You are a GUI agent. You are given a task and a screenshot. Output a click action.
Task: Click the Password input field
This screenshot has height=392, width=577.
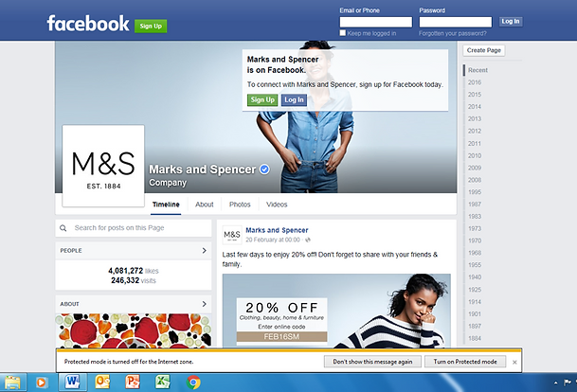[455, 22]
